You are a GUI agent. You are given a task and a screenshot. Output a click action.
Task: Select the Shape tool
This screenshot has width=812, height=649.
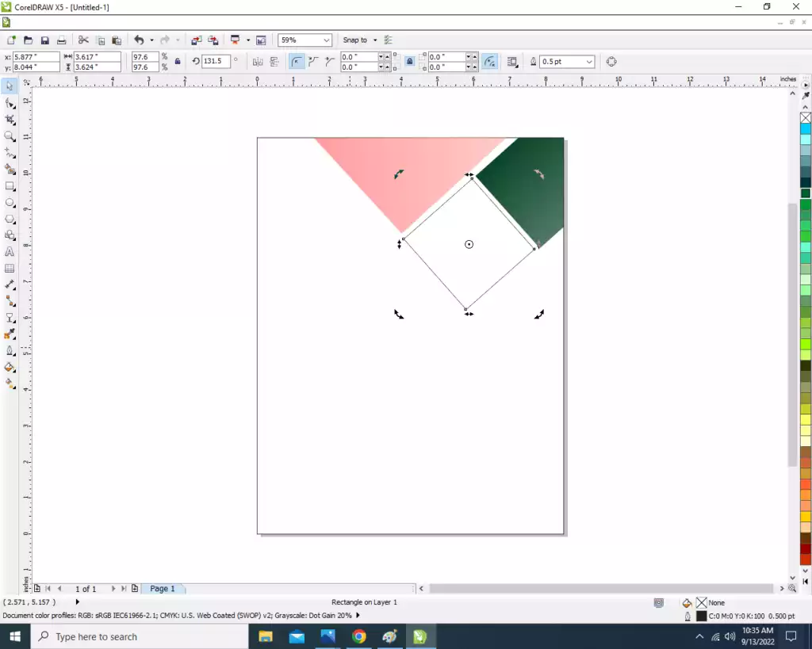pyautogui.click(x=10, y=104)
